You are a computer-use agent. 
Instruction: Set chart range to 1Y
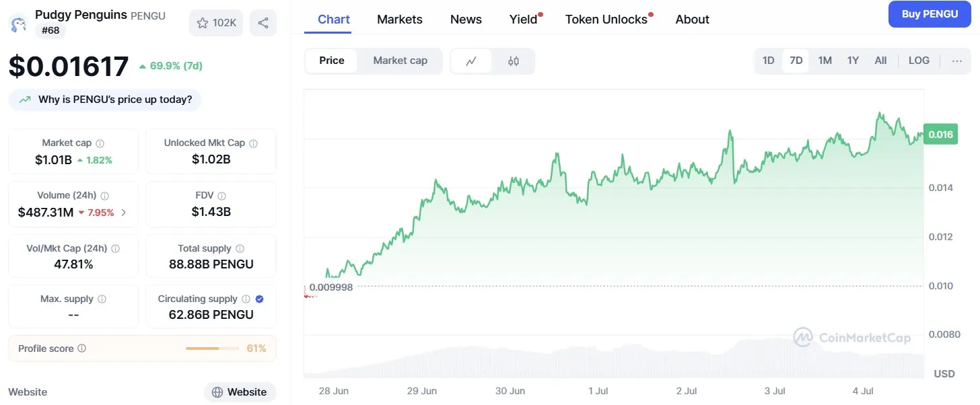853,61
